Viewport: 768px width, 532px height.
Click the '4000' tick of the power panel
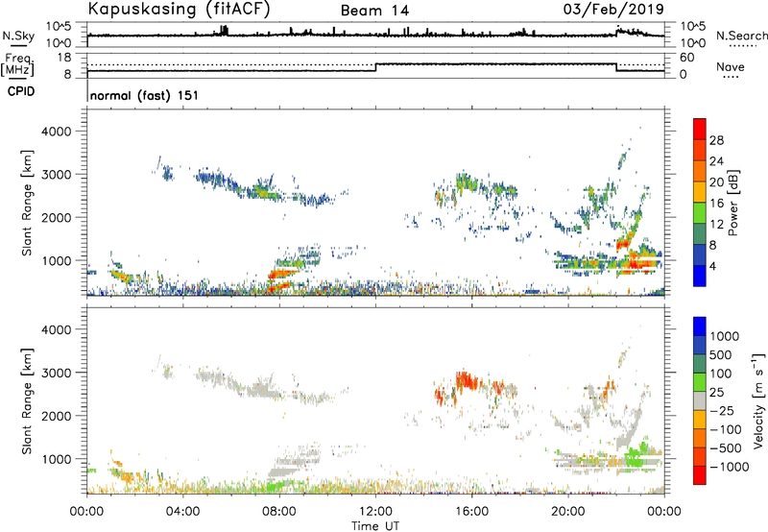(56, 132)
